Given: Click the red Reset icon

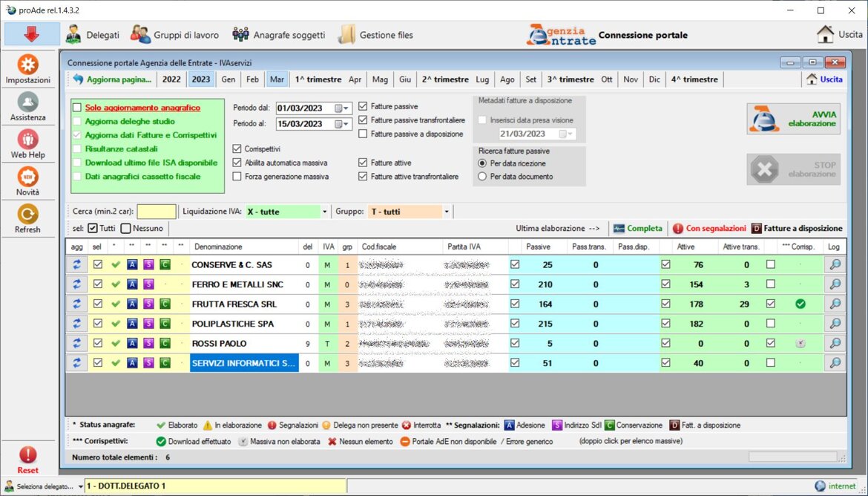Looking at the screenshot, I should pos(28,455).
